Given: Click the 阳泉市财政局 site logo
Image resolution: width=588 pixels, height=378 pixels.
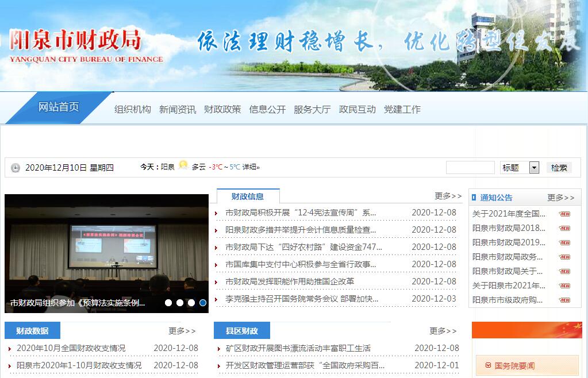Looking at the screenshot, I should 75,40.
